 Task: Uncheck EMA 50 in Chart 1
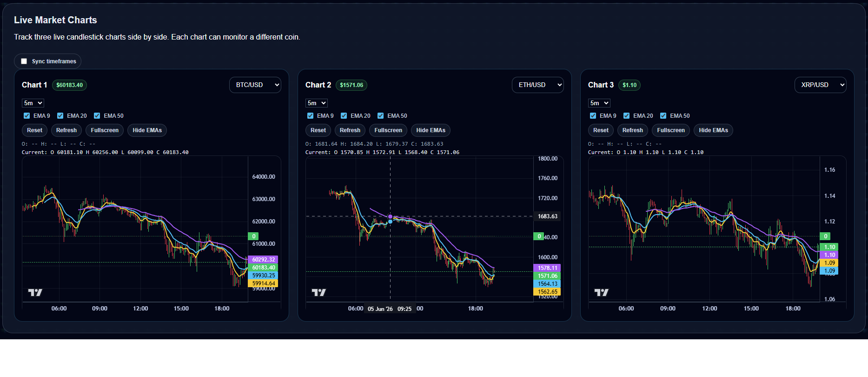(97, 116)
